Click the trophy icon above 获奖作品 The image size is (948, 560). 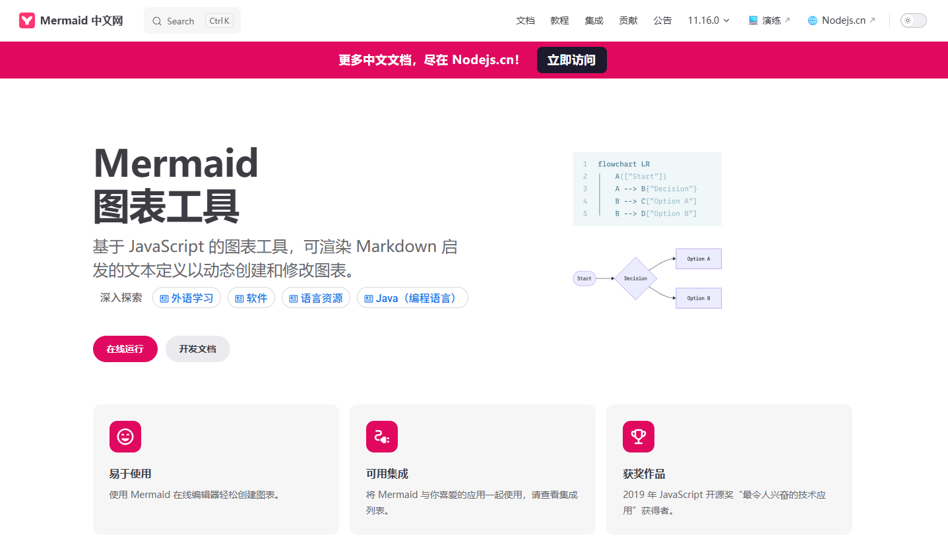[x=639, y=437]
